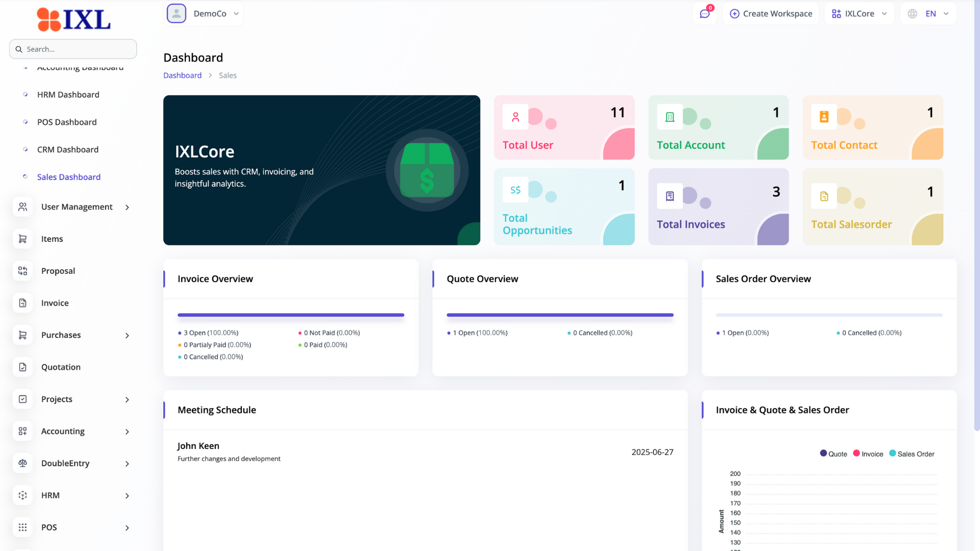Open the DemoCo account dropdown
The width and height of the screenshot is (980, 551).
click(x=203, y=14)
